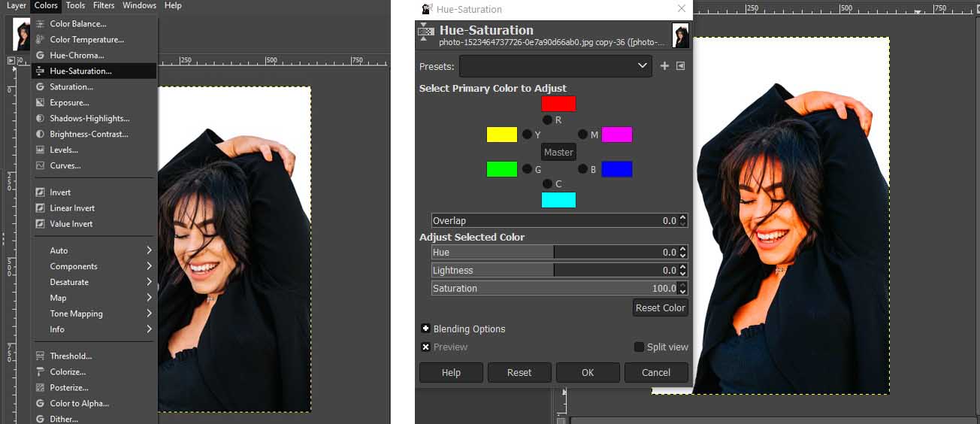
Task: Enable the Split view checkbox
Action: coord(639,347)
